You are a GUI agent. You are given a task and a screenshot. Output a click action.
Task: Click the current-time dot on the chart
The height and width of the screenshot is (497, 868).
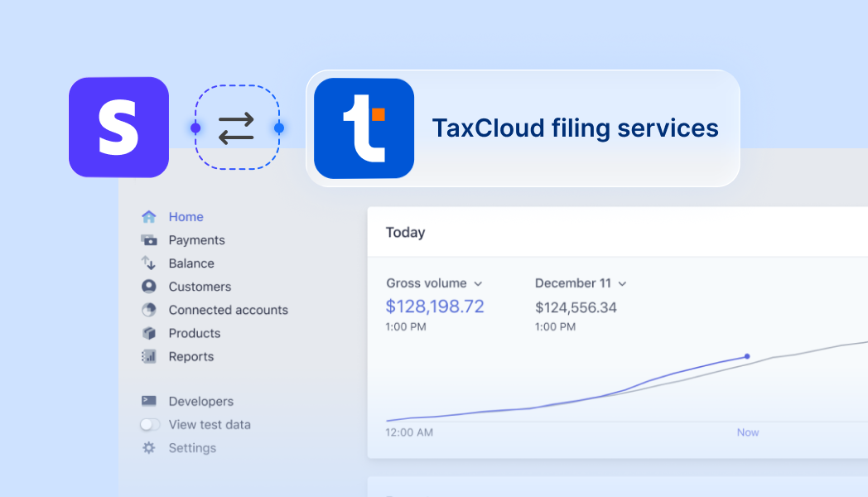(747, 356)
